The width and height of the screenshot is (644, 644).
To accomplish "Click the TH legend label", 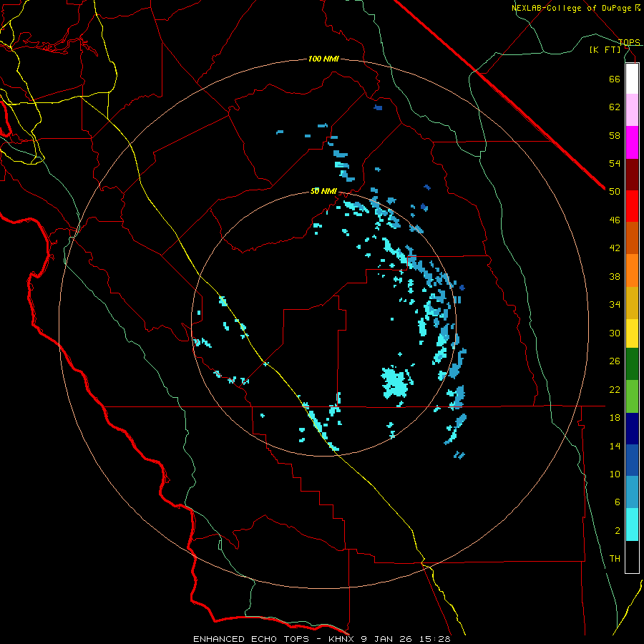I will pos(615,559).
